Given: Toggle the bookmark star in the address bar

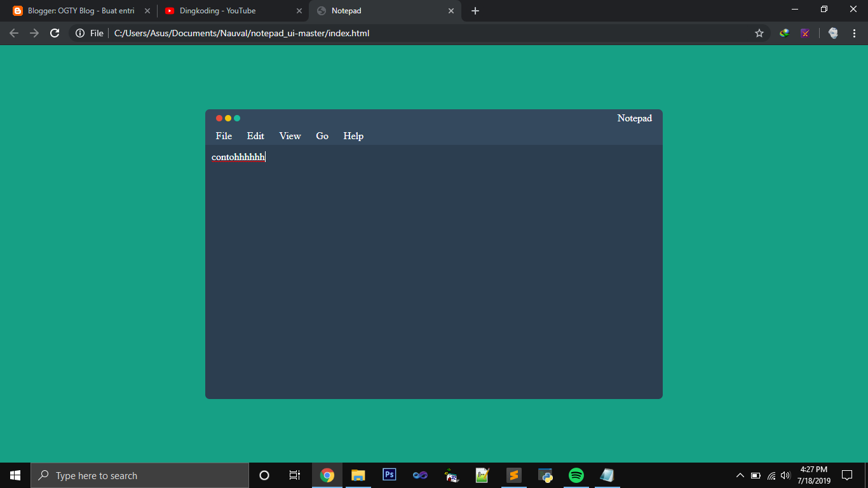Looking at the screenshot, I should pos(759,33).
